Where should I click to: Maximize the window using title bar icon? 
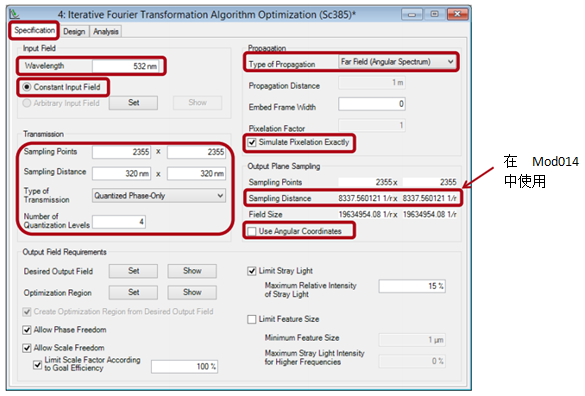[x=435, y=14]
